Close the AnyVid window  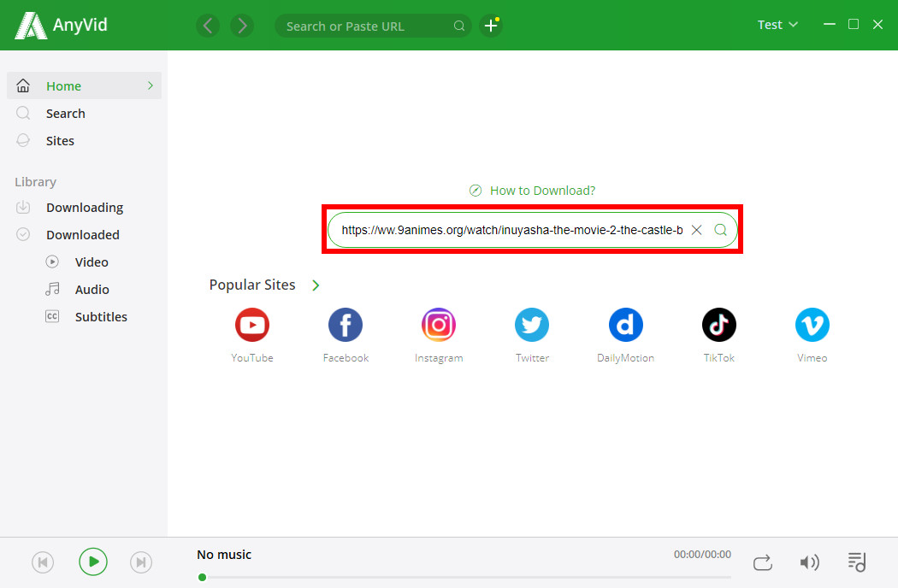(877, 24)
